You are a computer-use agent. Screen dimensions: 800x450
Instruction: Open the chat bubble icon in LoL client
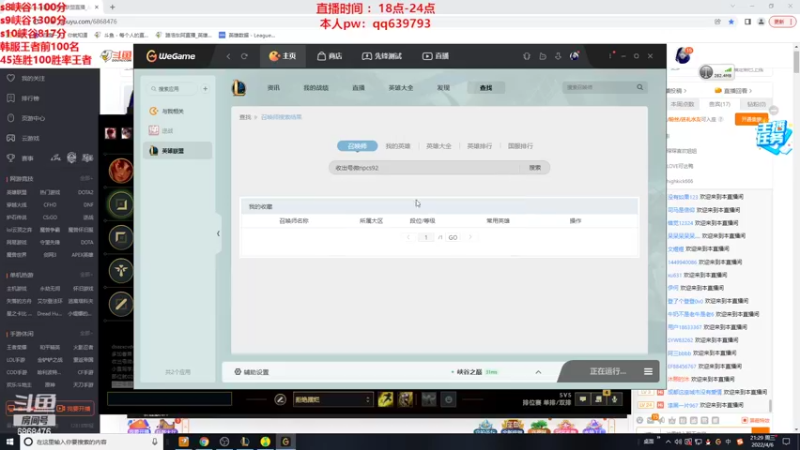click(x=583, y=399)
